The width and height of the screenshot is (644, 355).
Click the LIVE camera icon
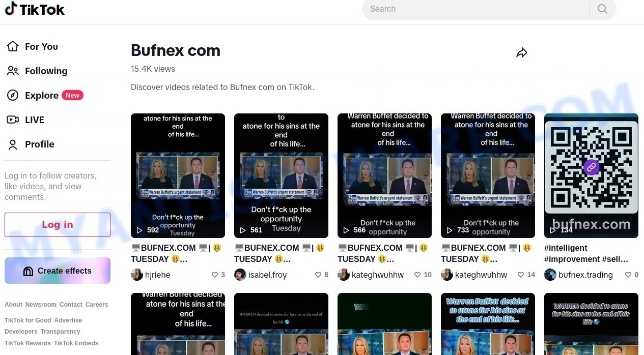[x=13, y=120]
